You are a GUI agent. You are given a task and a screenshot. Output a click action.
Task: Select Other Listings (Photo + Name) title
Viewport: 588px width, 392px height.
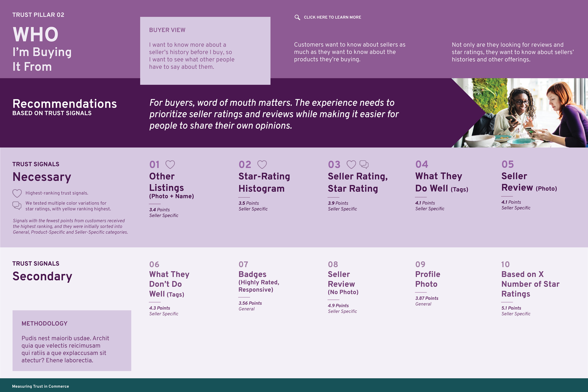point(171,185)
